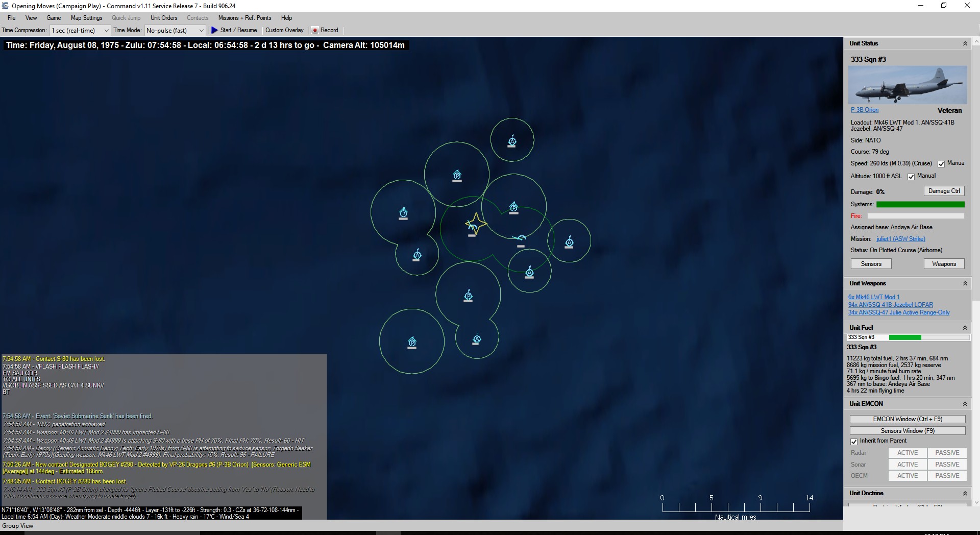Image resolution: width=980 pixels, height=535 pixels.
Task: Select the westernmost passive sonobuoy marker
Action: pos(403,213)
